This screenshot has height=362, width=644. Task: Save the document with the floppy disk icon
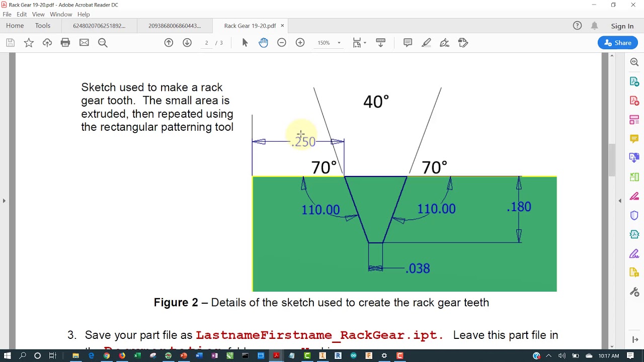[x=10, y=43]
